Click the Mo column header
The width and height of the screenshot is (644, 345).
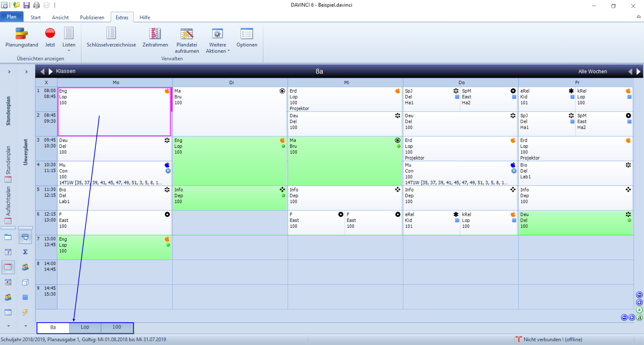pyautogui.click(x=116, y=82)
